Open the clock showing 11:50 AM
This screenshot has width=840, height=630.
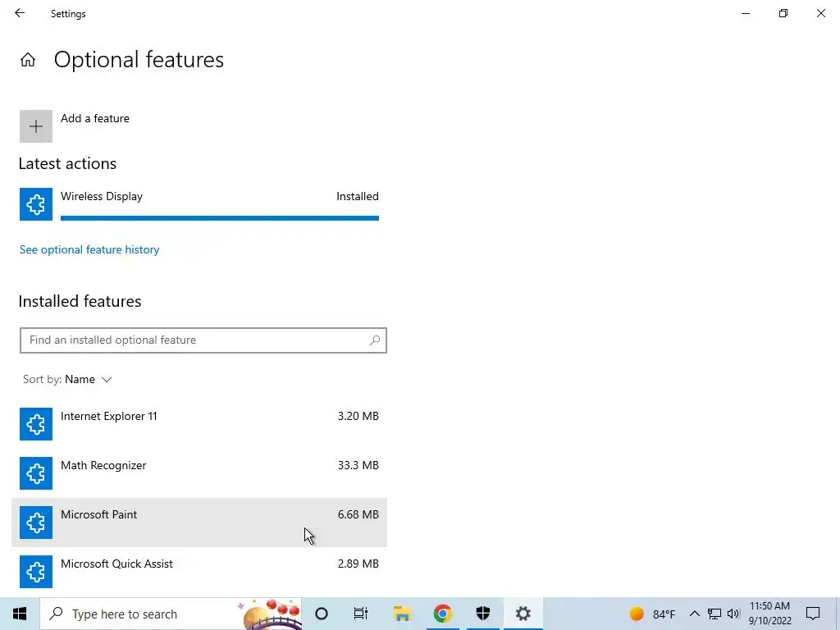(x=769, y=614)
